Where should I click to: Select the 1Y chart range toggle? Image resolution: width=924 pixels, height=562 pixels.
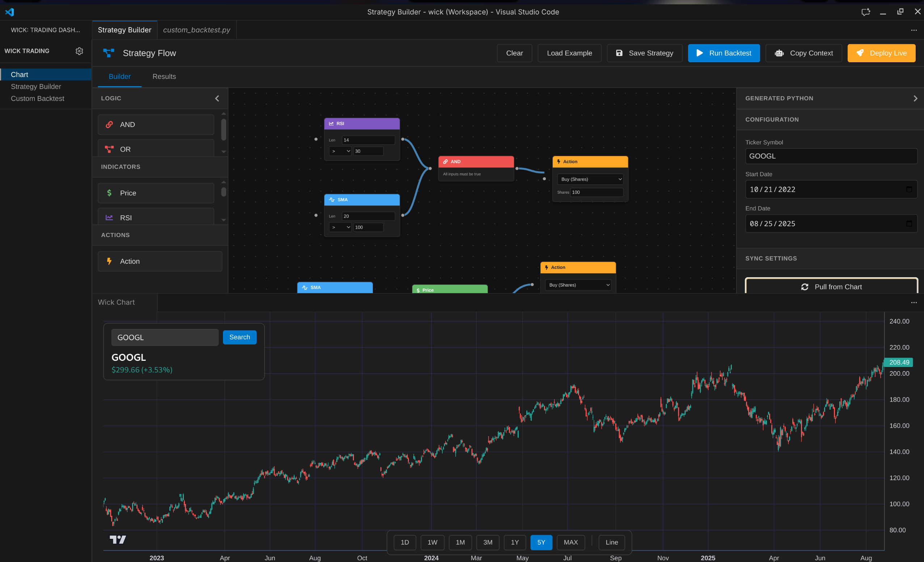coord(515,542)
